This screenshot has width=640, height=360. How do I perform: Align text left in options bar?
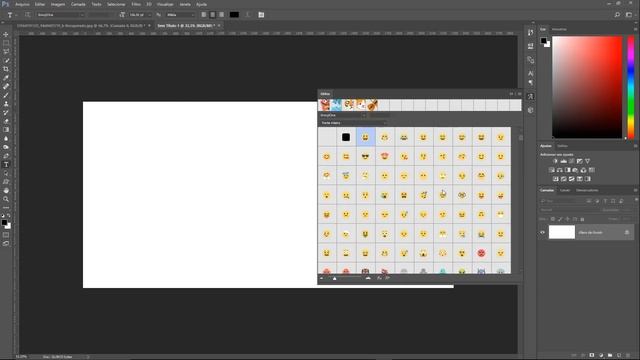pyautogui.click(x=204, y=15)
